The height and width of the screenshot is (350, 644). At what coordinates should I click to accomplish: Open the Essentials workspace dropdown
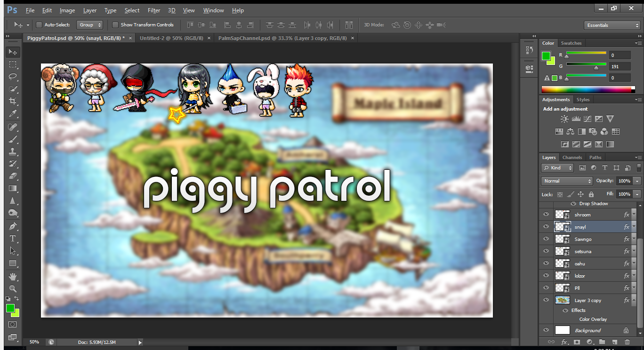pyautogui.click(x=612, y=25)
